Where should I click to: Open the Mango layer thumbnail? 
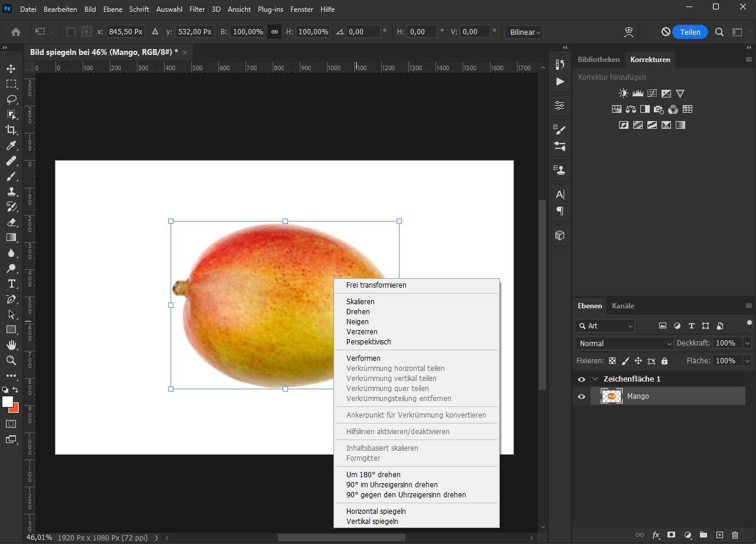click(611, 396)
